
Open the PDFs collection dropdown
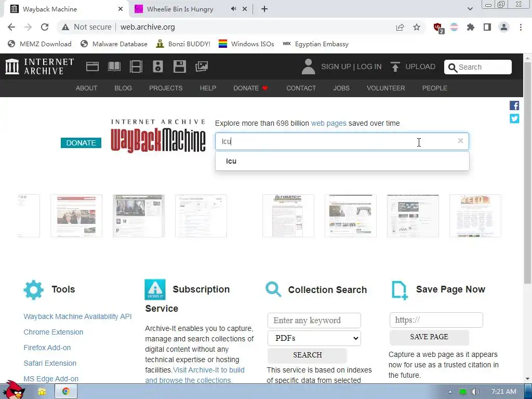(x=314, y=338)
